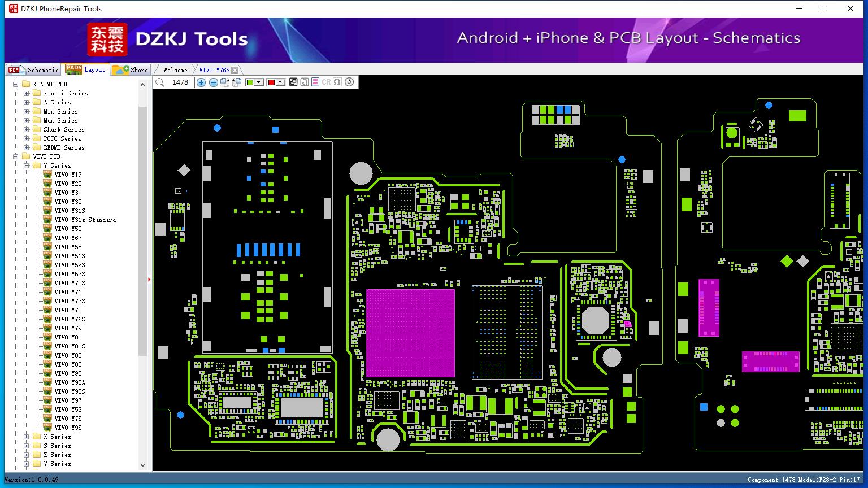Screen dimensions: 868x488
Task: Click the red splitter arrow to collapse sidebar
Action: tap(149, 279)
